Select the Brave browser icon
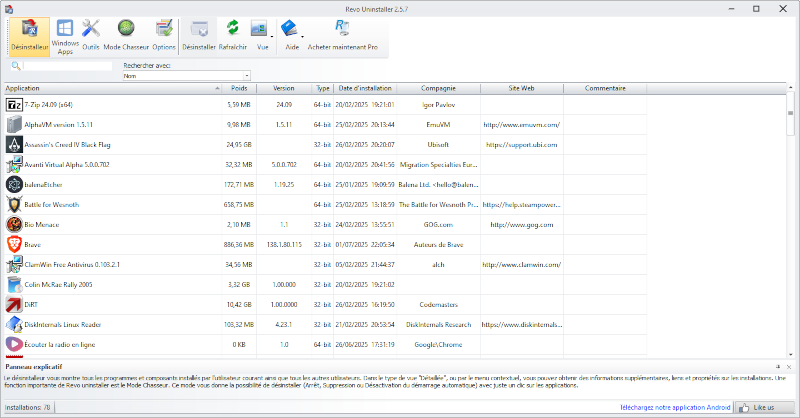 14,244
